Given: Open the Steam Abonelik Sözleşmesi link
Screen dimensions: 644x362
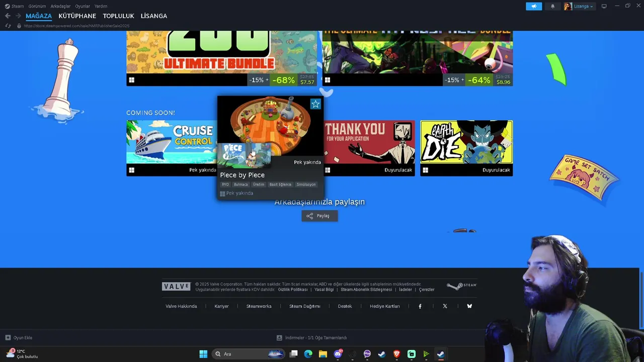Looking at the screenshot, I should [366, 290].
